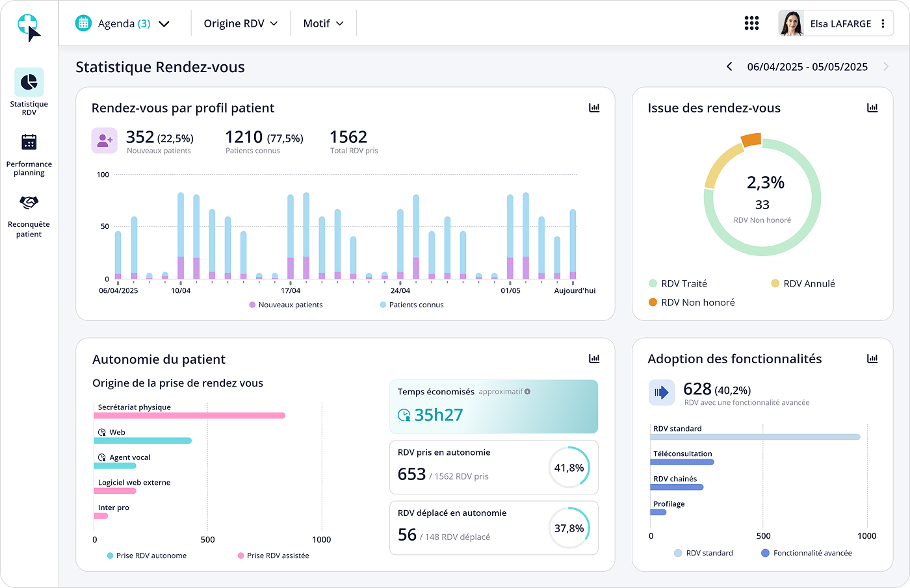Screen dimensions: 910x588
Task: Toggle Prise RDV assistée legend entry
Action: [273, 556]
